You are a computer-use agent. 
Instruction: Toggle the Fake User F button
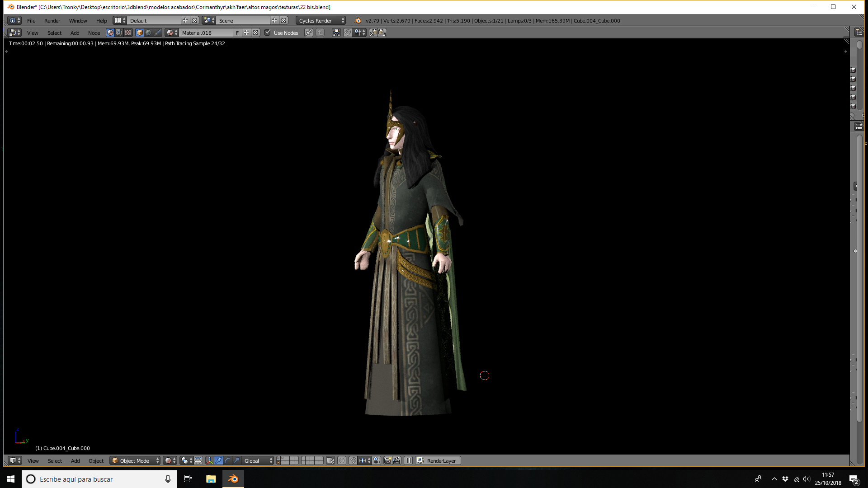237,33
